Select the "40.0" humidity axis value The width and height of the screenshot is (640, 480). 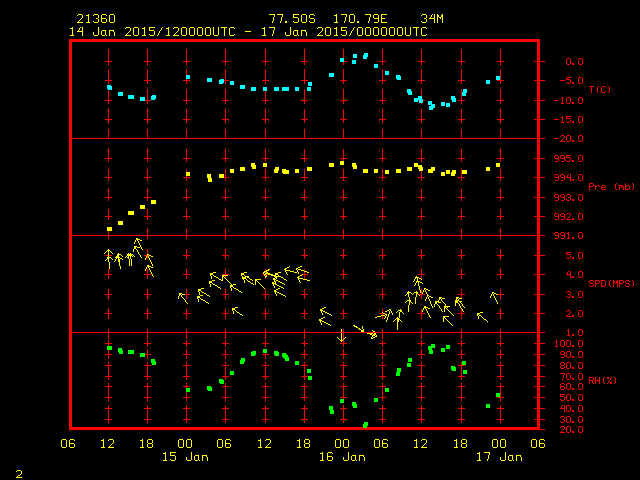(571, 409)
